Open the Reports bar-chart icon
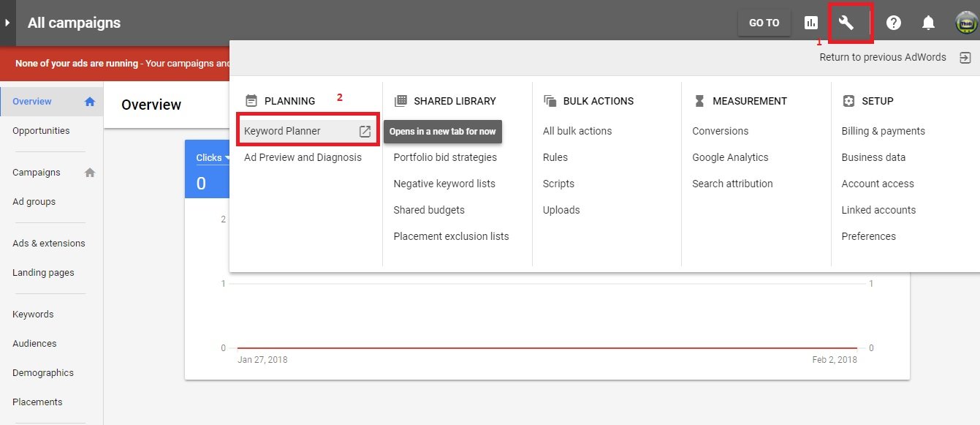Screen dimensions: 980x425 (x=810, y=23)
